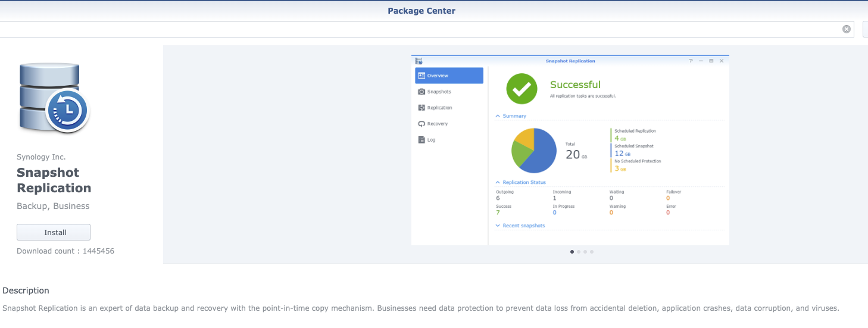
Task: Click the Log list icon in preview
Action: point(421,140)
